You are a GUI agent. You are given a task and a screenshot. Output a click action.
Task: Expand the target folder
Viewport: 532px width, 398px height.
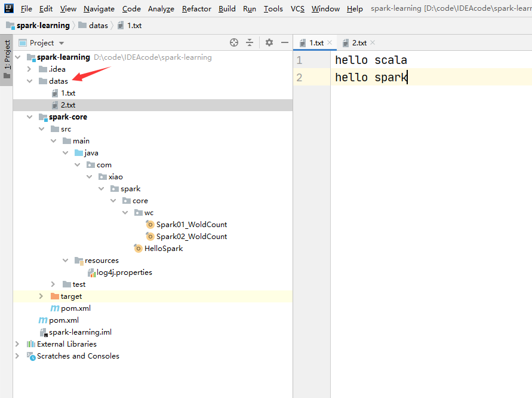point(41,296)
